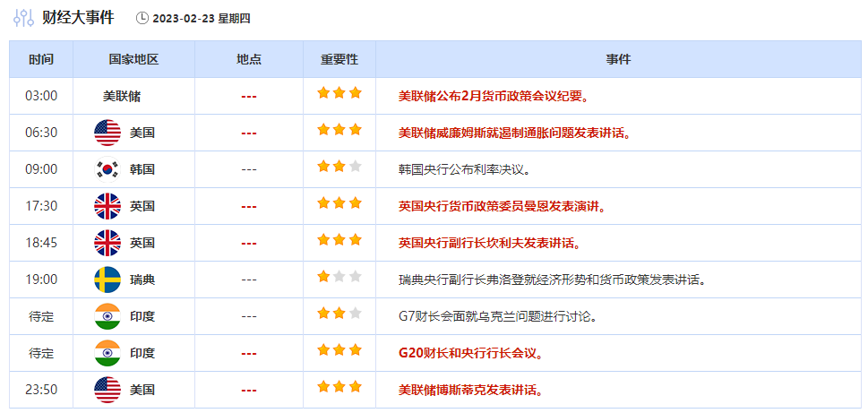Screen dimensions: 868x413
Task: Click the time 03:00
Action: (x=41, y=97)
